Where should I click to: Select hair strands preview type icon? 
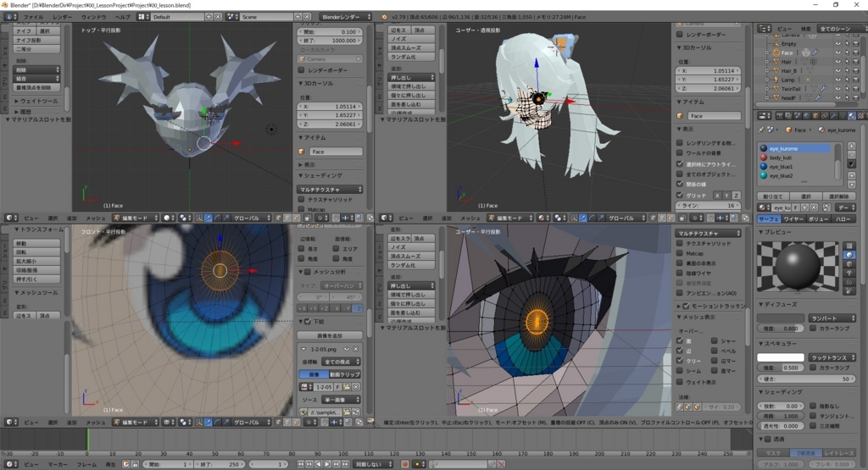pyautogui.click(x=849, y=282)
